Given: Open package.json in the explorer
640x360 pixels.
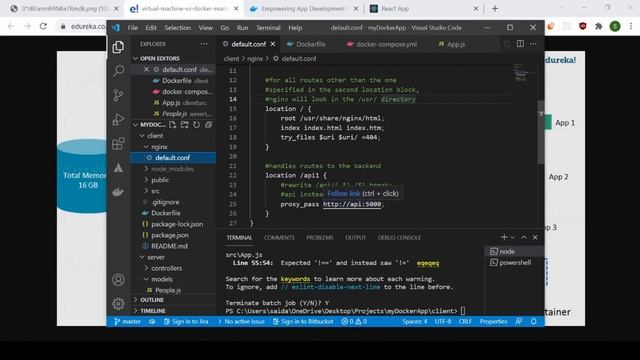Looking at the screenshot, I should click(170, 235).
